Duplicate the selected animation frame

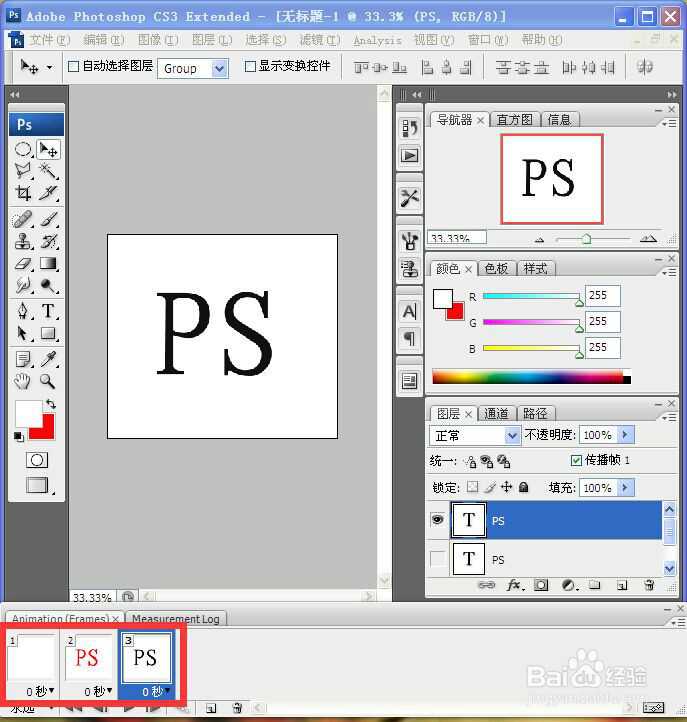[x=211, y=708]
